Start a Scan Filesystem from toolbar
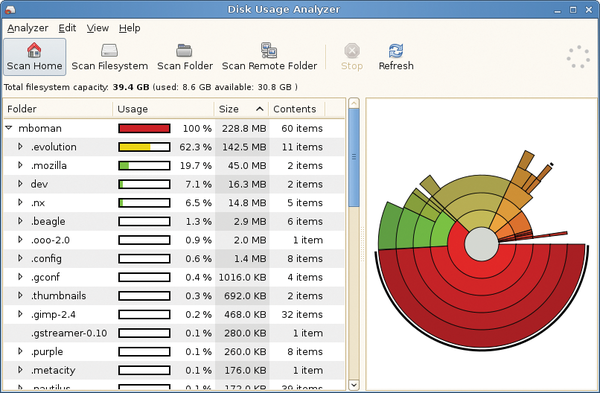 click(109, 56)
